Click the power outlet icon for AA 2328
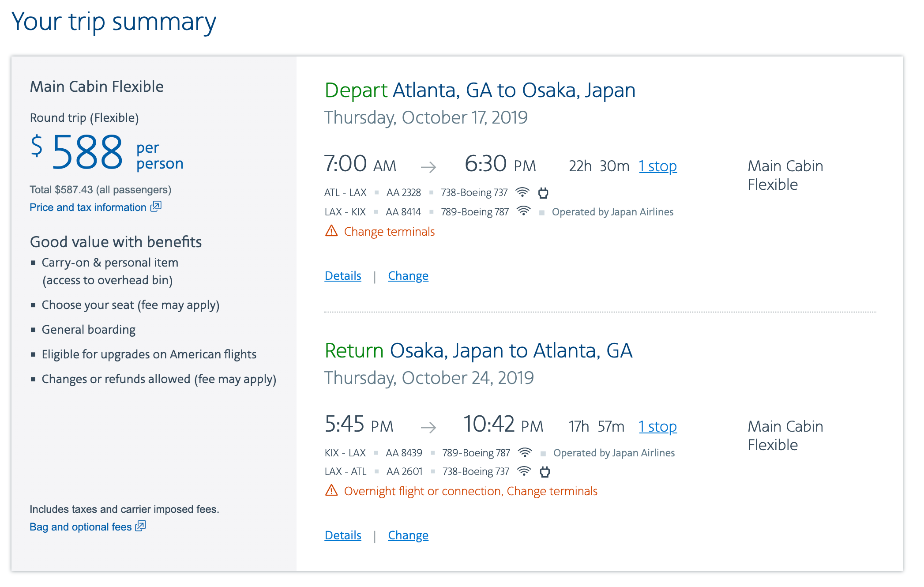The height and width of the screenshot is (587, 924). pyautogui.click(x=543, y=193)
